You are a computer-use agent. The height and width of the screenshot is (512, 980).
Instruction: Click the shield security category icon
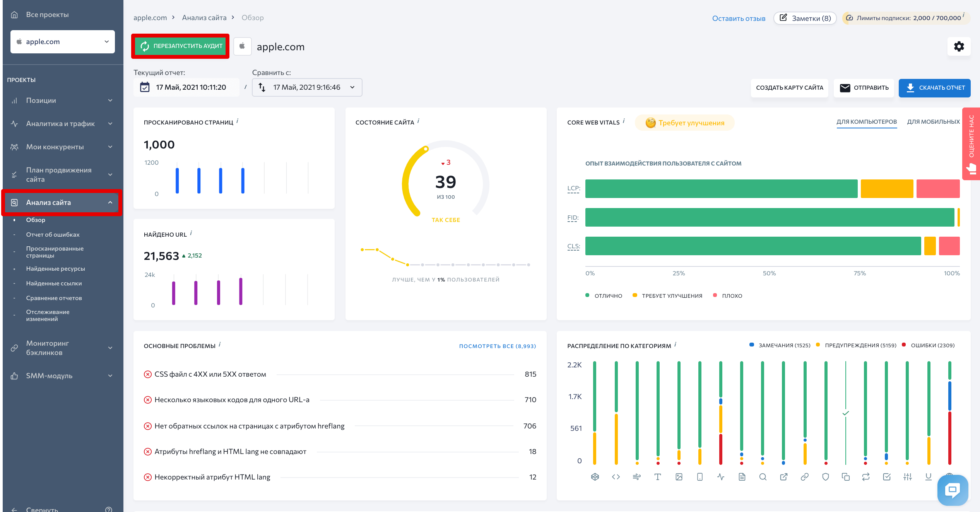point(826,477)
